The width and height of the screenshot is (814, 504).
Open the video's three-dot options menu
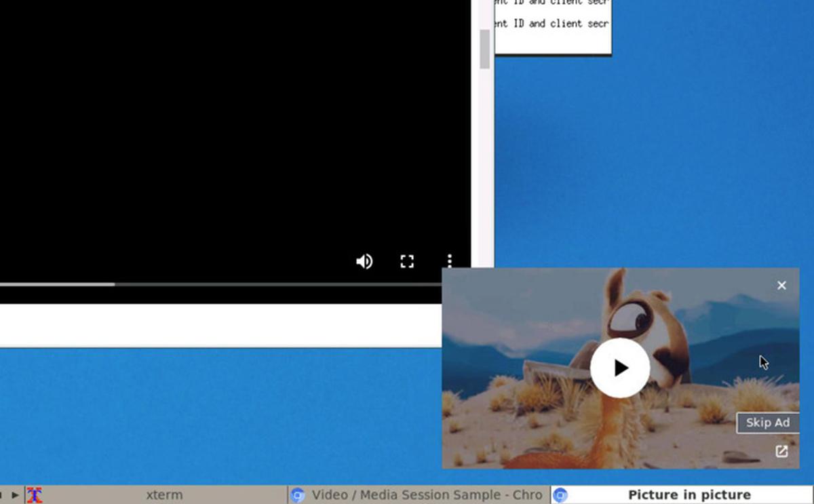[449, 262]
